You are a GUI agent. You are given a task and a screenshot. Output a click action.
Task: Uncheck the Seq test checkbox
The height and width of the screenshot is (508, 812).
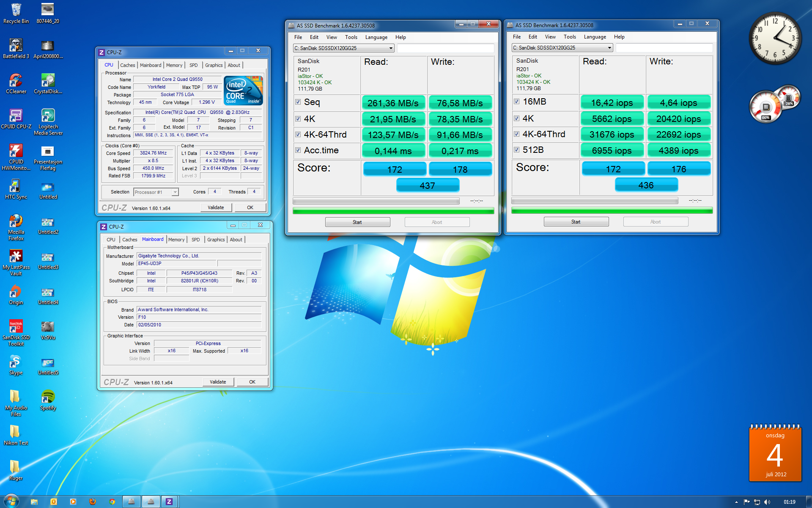pyautogui.click(x=298, y=102)
